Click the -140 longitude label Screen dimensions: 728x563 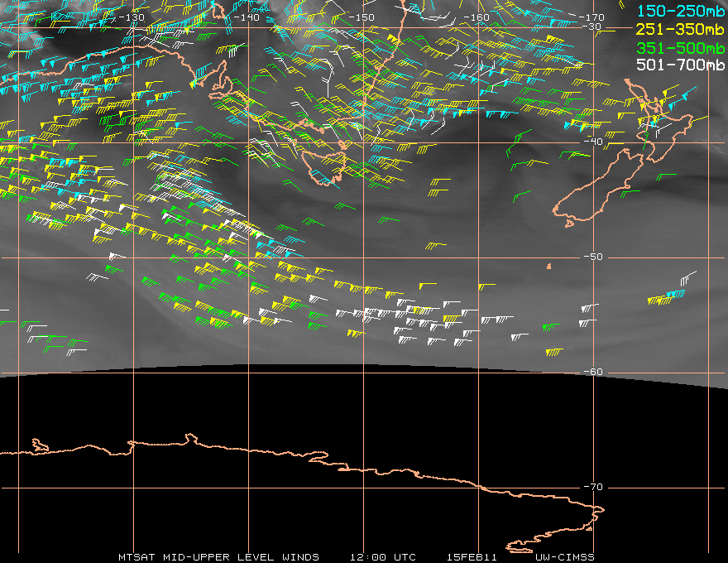(247, 17)
